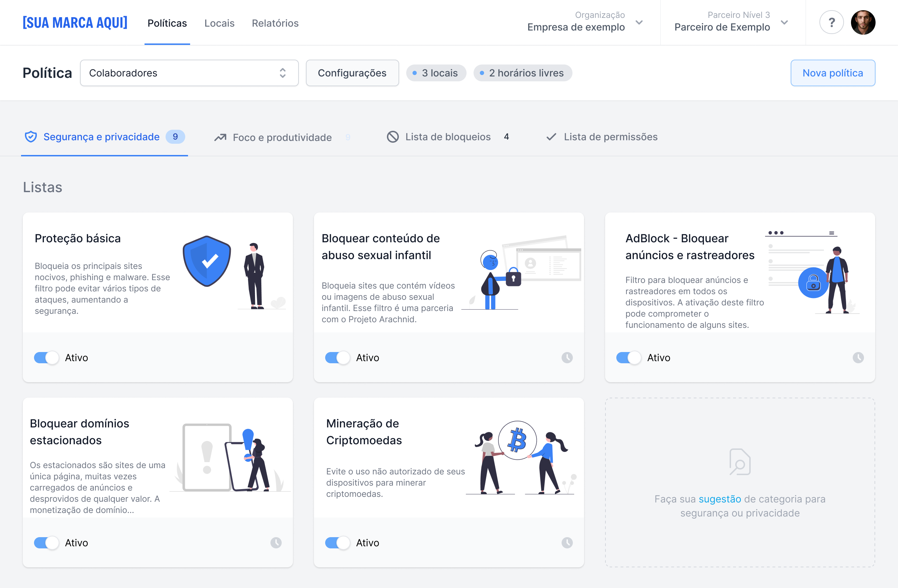Follow the sugestão link
Image resolution: width=898 pixels, height=588 pixels.
coord(719,499)
